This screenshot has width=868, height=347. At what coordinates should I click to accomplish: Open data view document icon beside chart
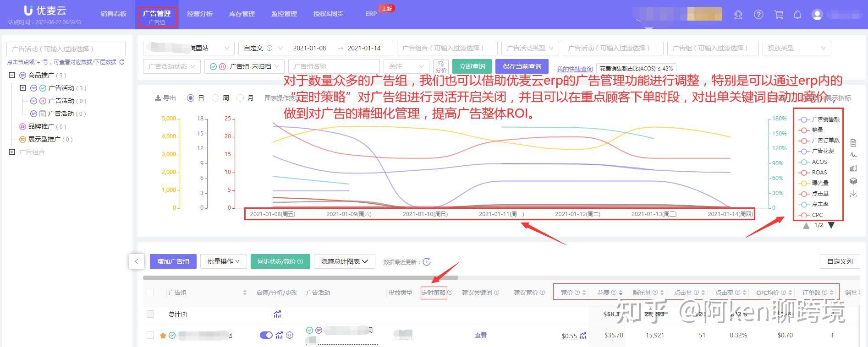point(853,143)
